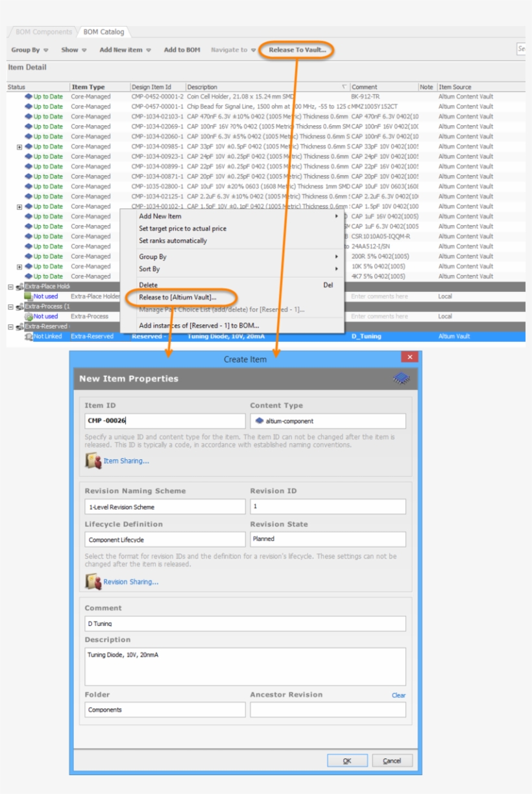Open the Add New item dropdown

[125, 50]
